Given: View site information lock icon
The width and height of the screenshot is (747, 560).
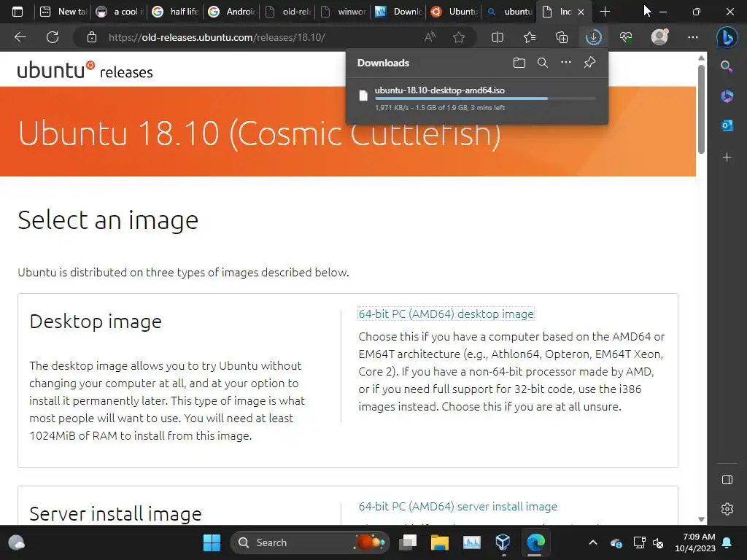Looking at the screenshot, I should [92, 37].
